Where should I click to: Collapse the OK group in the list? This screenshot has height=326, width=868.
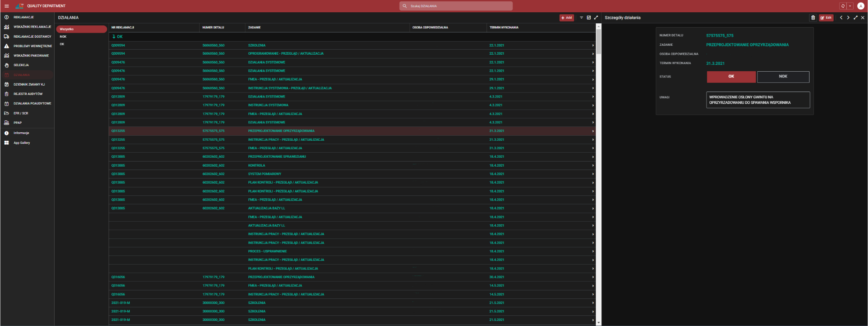tap(114, 37)
